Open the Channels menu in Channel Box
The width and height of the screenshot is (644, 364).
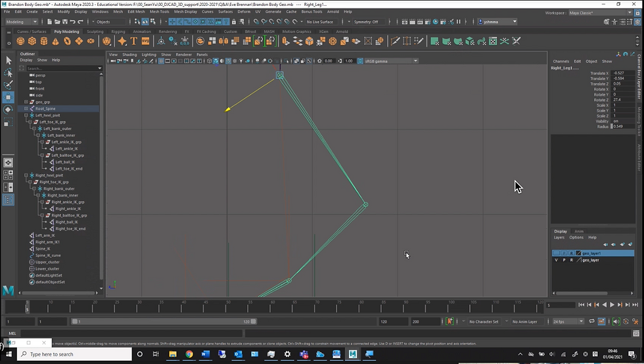(x=561, y=61)
